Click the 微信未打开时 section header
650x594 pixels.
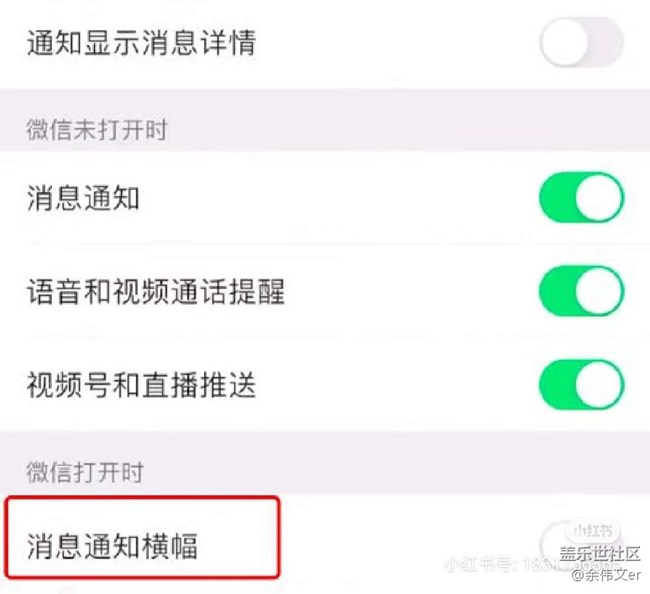pos(97,130)
